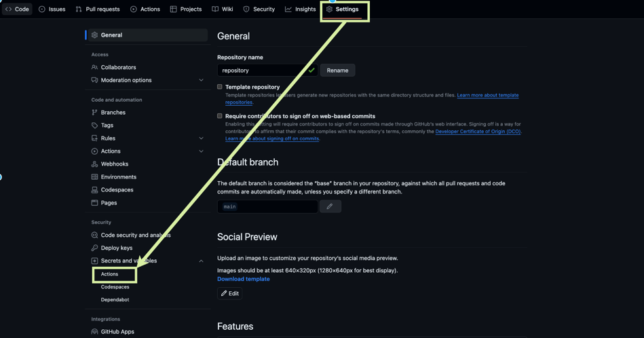The height and width of the screenshot is (338, 644).
Task: Click the Webhooks icon
Action: (94, 164)
